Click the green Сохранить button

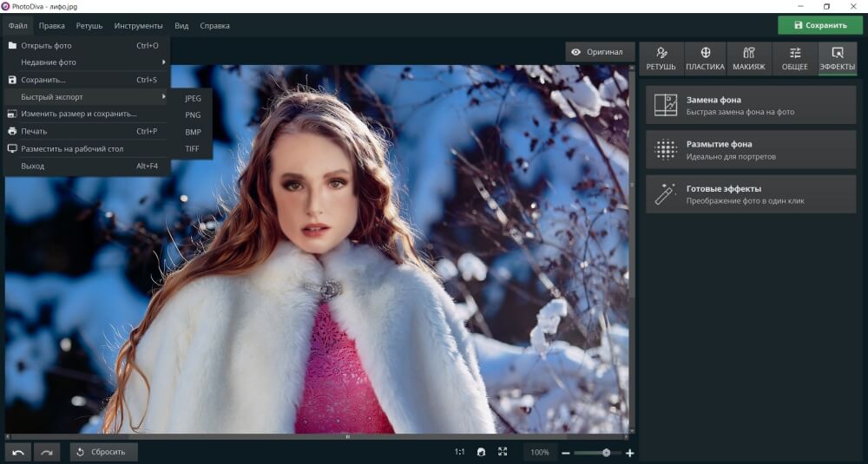[x=819, y=25]
